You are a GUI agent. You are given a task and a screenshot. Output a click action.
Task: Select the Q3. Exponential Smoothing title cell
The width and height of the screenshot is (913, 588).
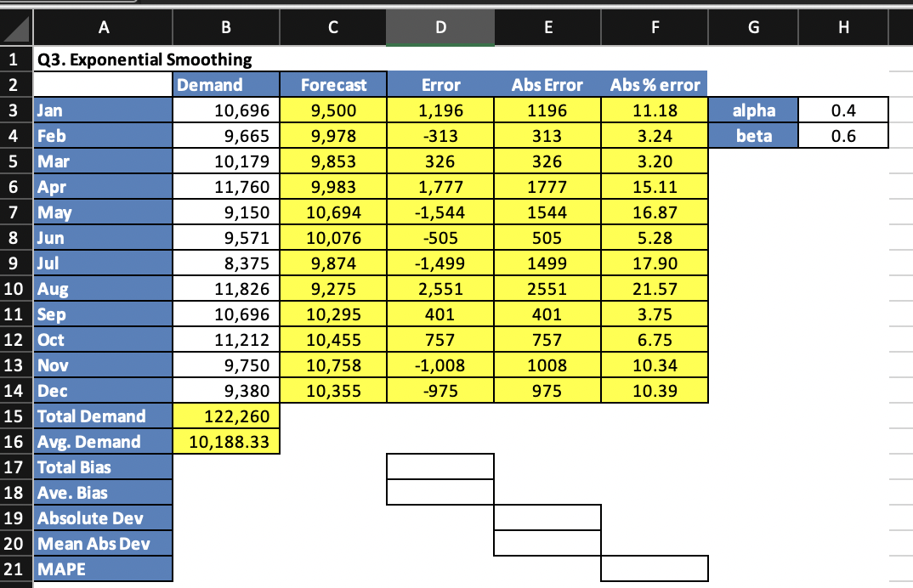click(x=104, y=59)
